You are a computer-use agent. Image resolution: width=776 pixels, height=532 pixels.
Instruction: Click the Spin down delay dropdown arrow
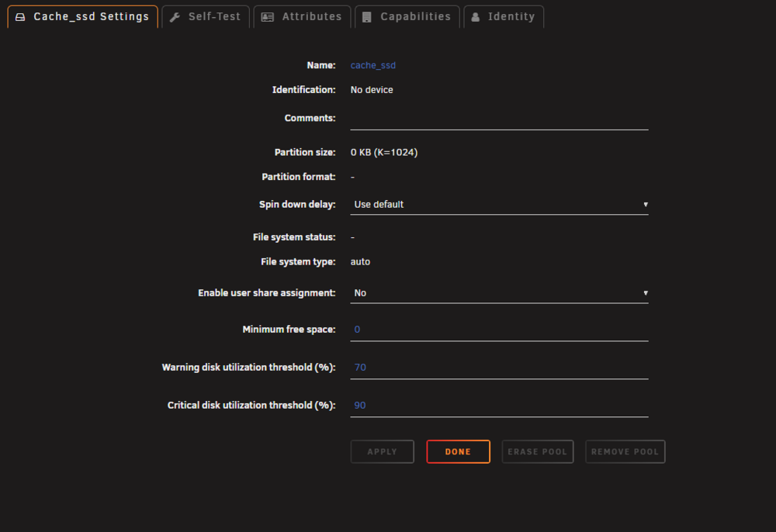(646, 205)
